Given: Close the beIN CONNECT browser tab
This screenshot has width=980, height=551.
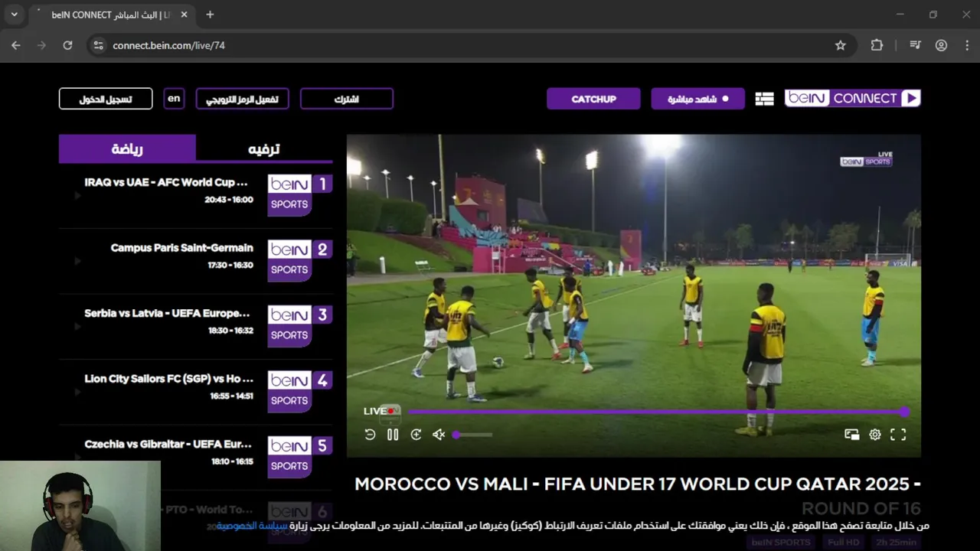Looking at the screenshot, I should coord(185,15).
